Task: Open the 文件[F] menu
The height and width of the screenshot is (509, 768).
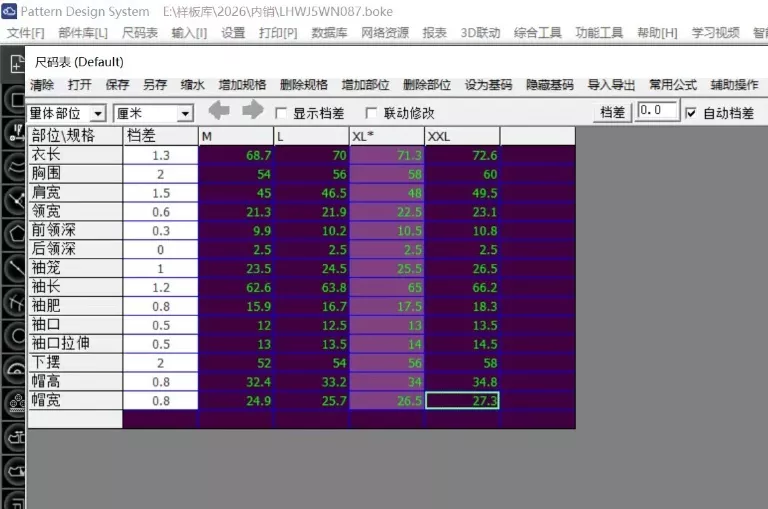Action: (x=25, y=33)
